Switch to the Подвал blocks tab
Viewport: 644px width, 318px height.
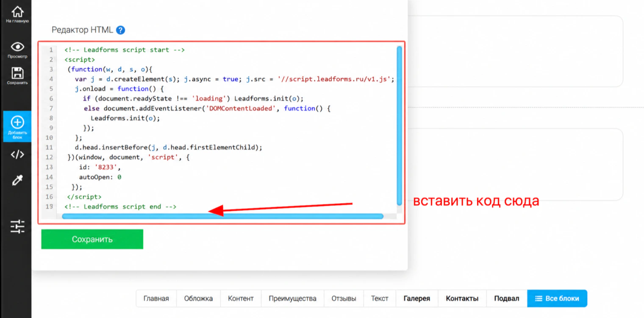tap(507, 298)
